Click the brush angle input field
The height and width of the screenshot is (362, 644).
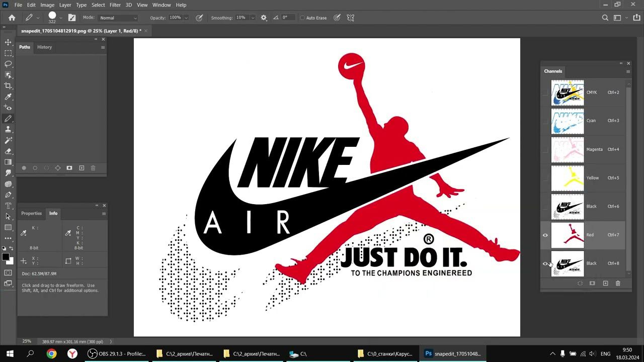coord(287,18)
